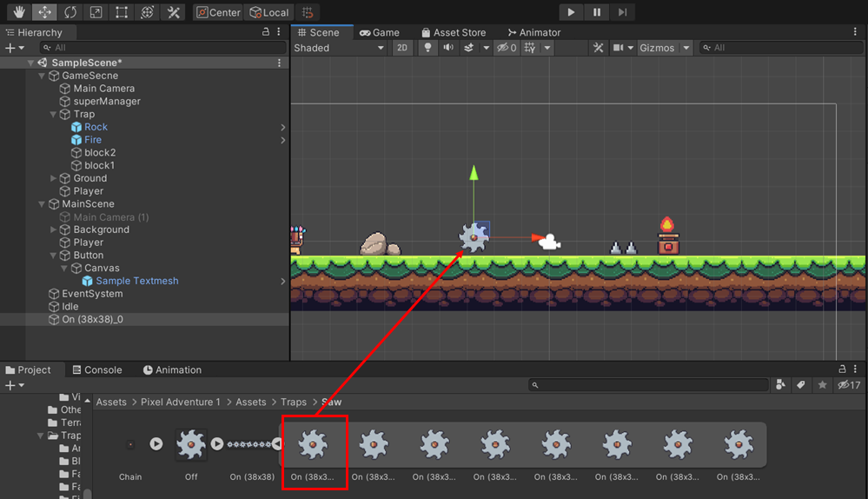Viewport: 868px width, 499px height.
Task: Toggle grid snapping icon in top toolbar
Action: (x=308, y=12)
